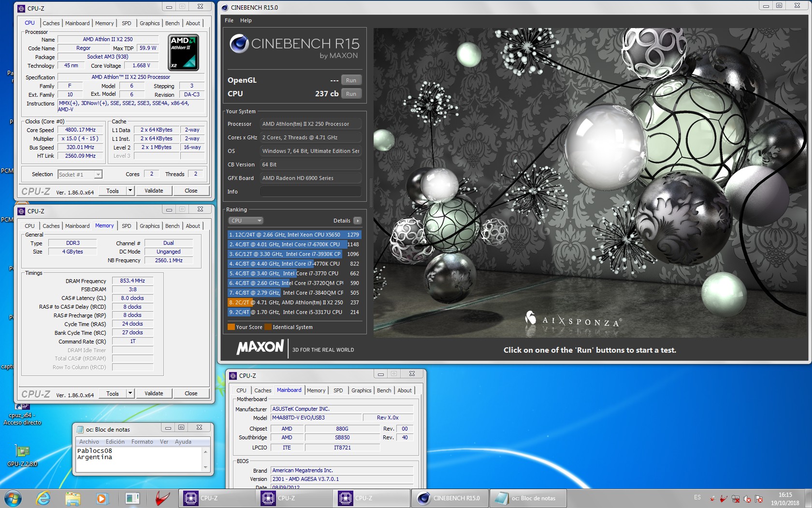
Task: Click Validate in the top CPU-Z window
Action: (154, 191)
